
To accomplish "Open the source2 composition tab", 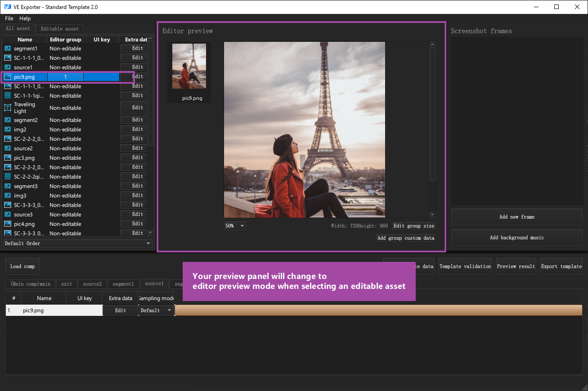I will [x=92, y=284].
